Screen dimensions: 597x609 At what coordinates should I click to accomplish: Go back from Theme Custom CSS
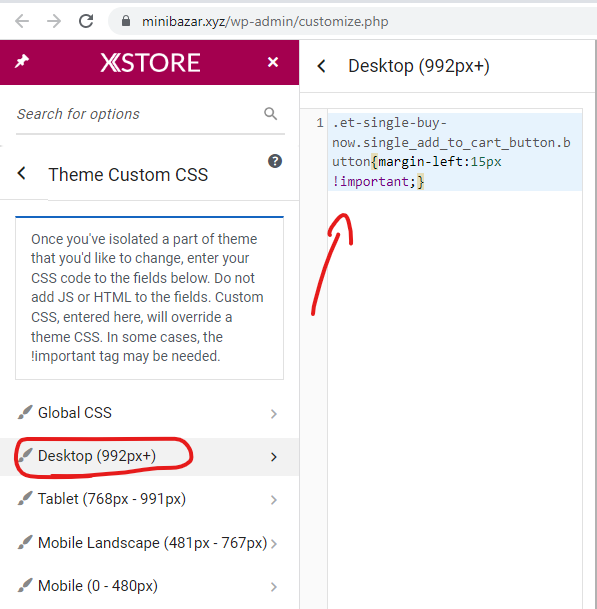(22, 173)
